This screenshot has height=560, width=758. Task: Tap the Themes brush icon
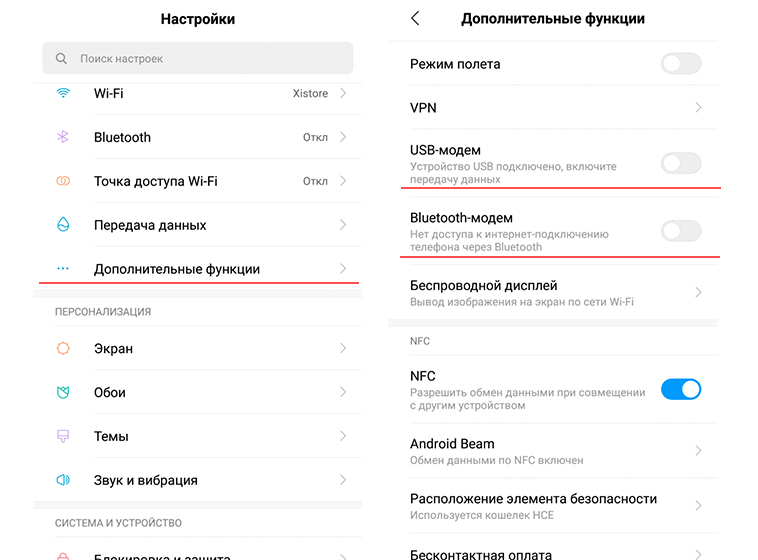coord(63,436)
